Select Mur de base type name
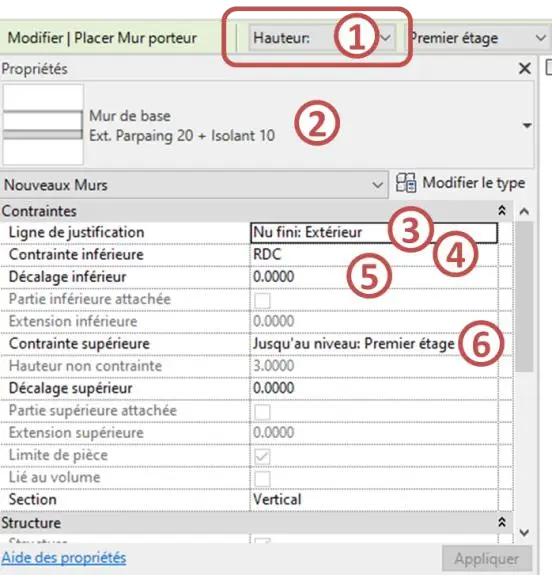Viewport: 552px width, 575px height. tap(130, 116)
